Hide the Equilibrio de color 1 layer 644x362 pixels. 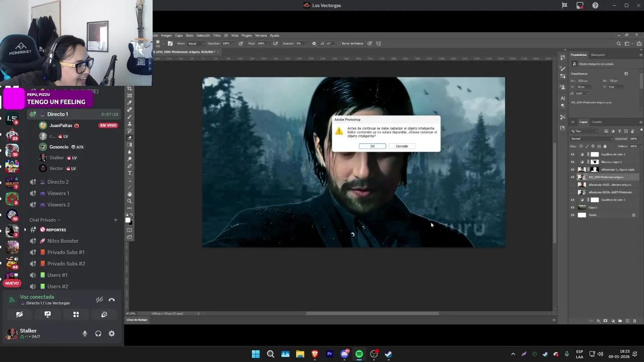[x=573, y=154]
